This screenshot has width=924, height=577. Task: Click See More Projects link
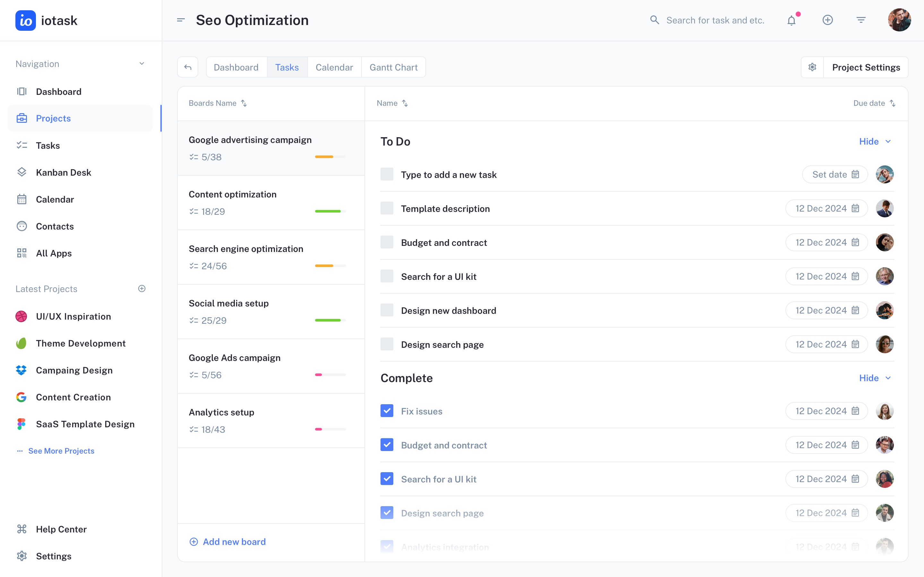click(x=61, y=451)
